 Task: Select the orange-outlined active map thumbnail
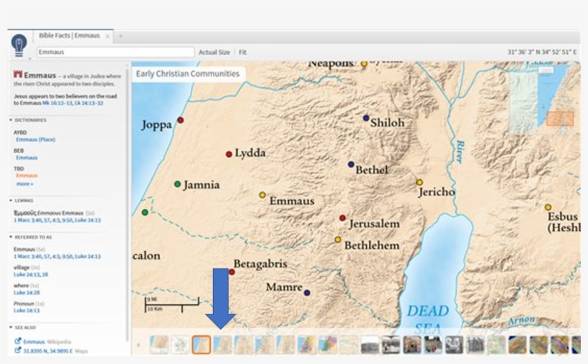(x=201, y=345)
